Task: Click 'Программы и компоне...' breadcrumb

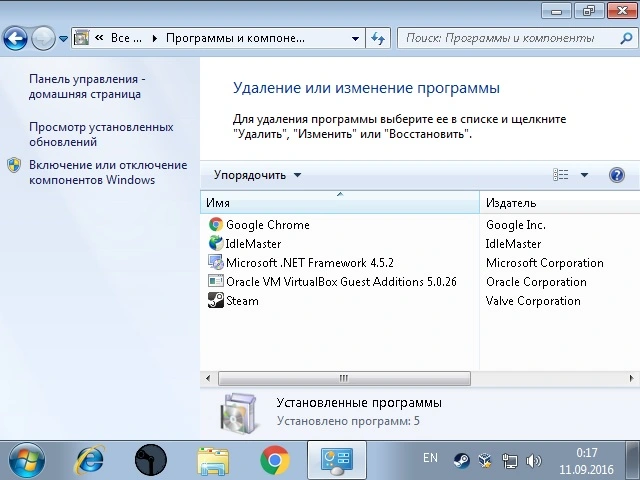Action: coord(235,38)
